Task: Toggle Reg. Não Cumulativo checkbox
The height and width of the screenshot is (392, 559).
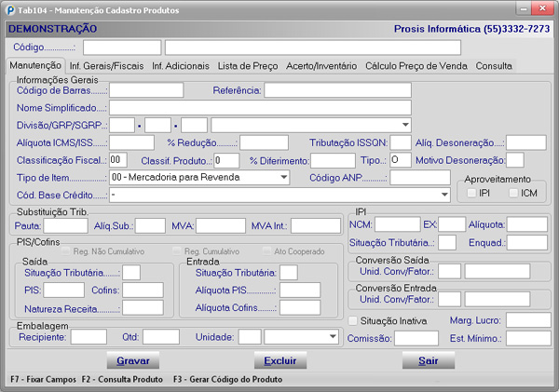Action: 65,251
